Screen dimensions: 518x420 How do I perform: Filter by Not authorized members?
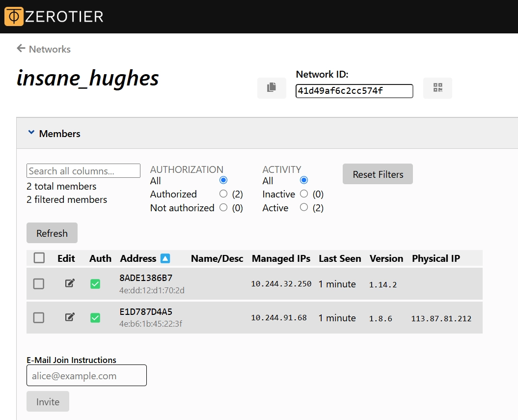pos(223,207)
